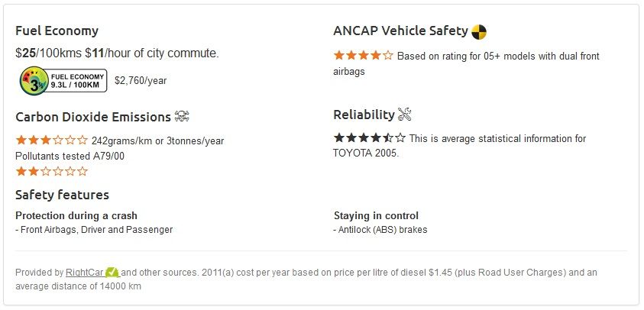Viewport: 644px width, 310px height.
Task: Click the $2,760/year cost text
Action: pyautogui.click(x=141, y=80)
